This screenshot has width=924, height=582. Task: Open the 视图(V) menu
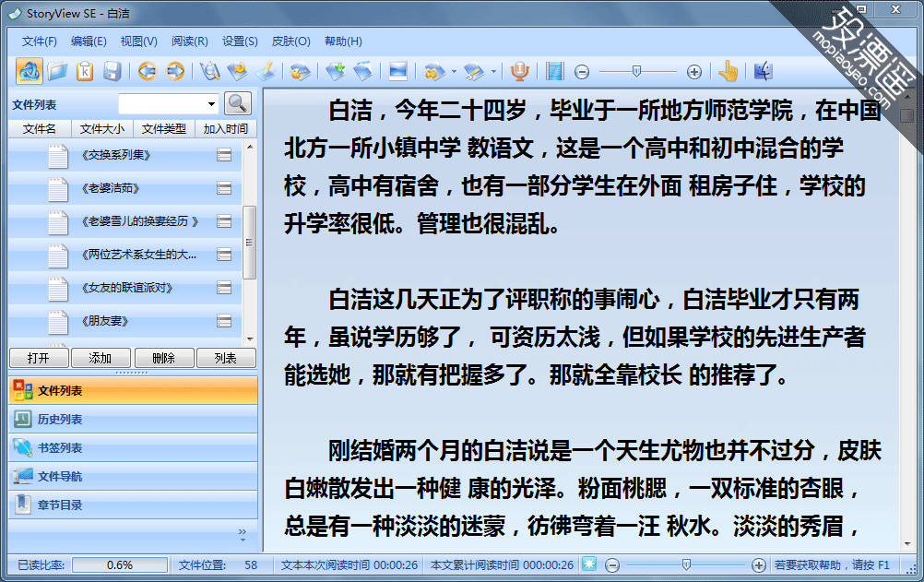139,42
